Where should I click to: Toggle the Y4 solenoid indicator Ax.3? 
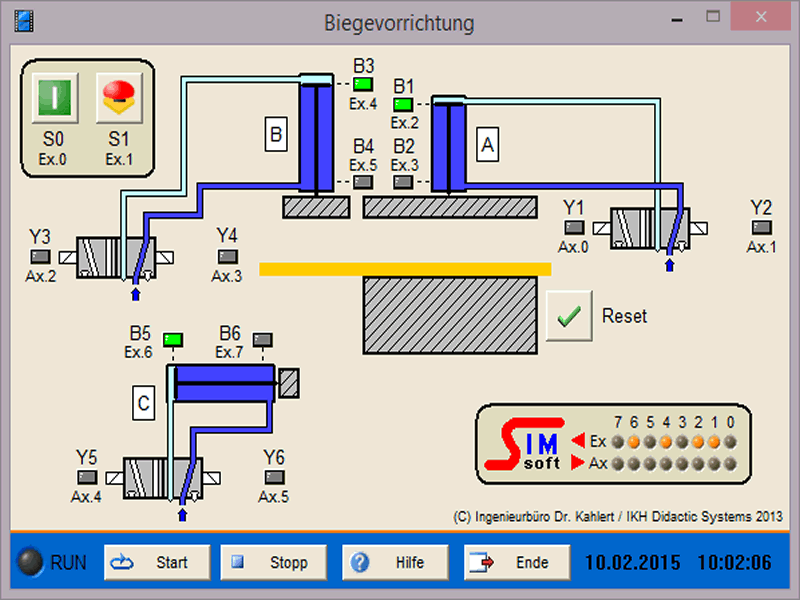(227, 256)
